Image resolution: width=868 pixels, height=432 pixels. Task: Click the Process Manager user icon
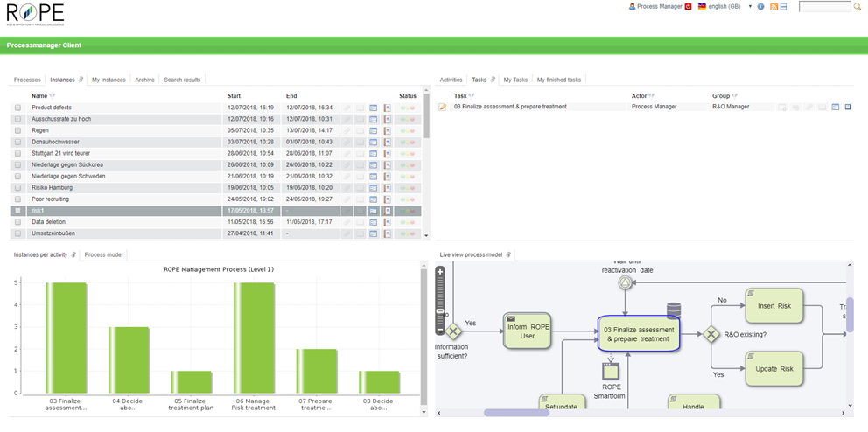pyautogui.click(x=632, y=7)
